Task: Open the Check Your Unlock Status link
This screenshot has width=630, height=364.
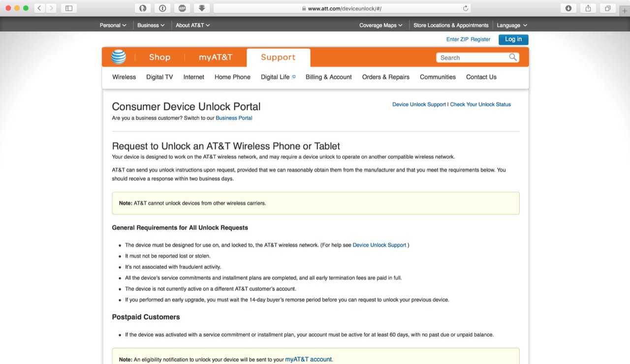Action: (x=480, y=104)
